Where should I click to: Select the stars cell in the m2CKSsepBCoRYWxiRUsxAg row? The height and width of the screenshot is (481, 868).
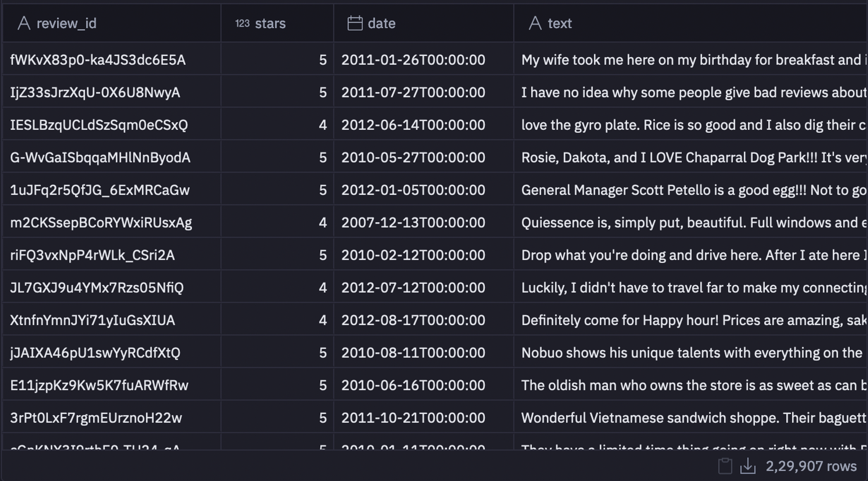(322, 222)
